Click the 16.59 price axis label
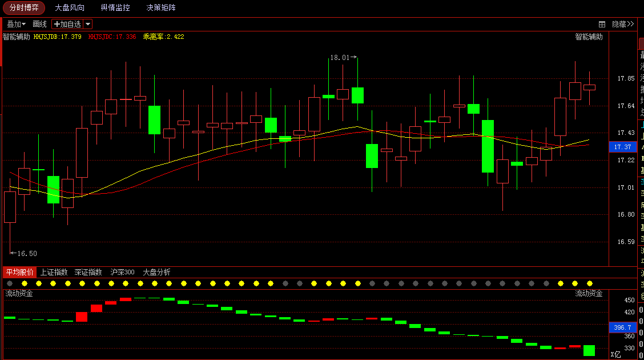The width and height of the screenshot is (644, 360). click(x=626, y=242)
